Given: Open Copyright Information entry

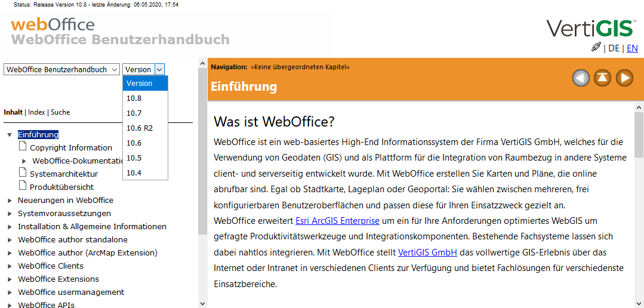Looking at the screenshot, I should pos(71,147).
